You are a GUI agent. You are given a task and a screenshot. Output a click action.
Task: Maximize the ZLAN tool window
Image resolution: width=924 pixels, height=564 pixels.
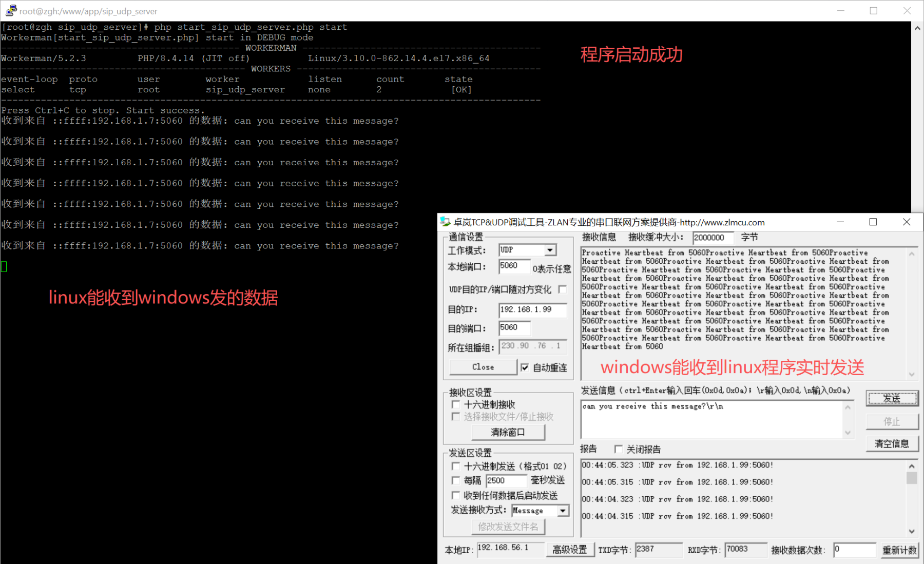[873, 222]
